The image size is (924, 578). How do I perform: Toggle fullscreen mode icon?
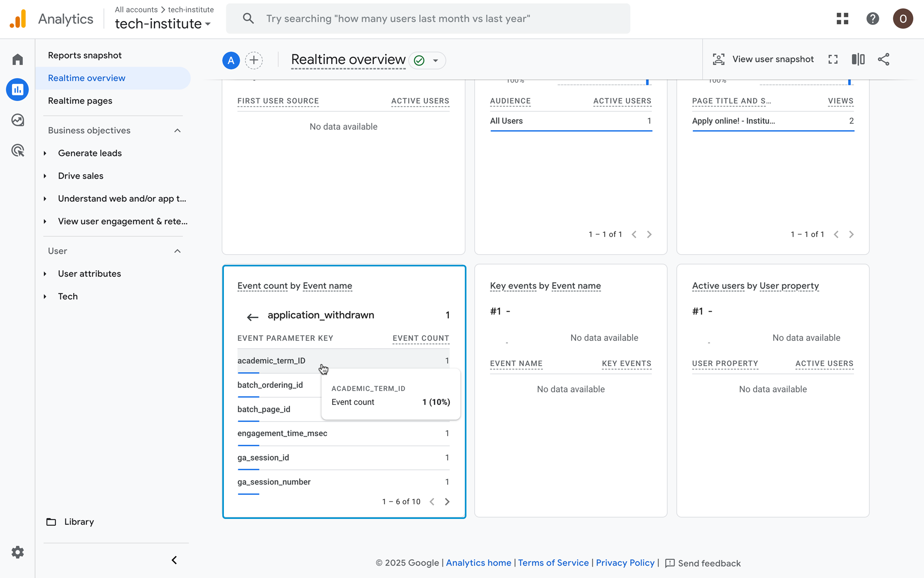tap(833, 59)
